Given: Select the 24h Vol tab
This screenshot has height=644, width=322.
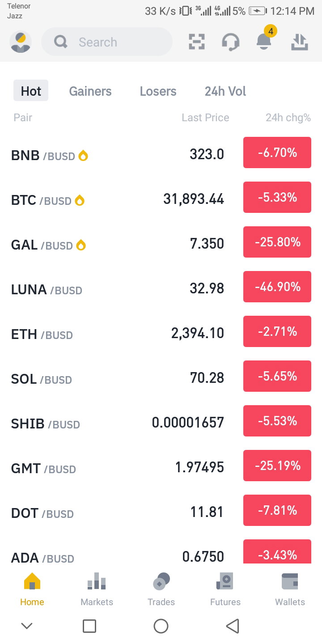Looking at the screenshot, I should tap(225, 91).
